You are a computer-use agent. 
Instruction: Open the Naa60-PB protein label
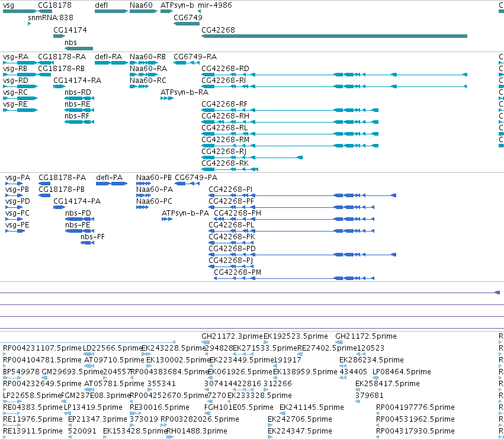154,178
